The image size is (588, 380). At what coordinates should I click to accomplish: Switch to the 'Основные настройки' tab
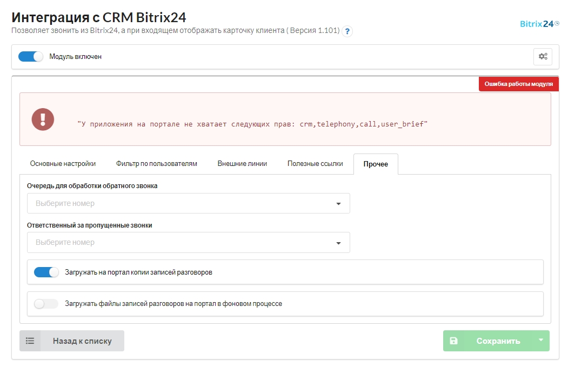click(63, 164)
